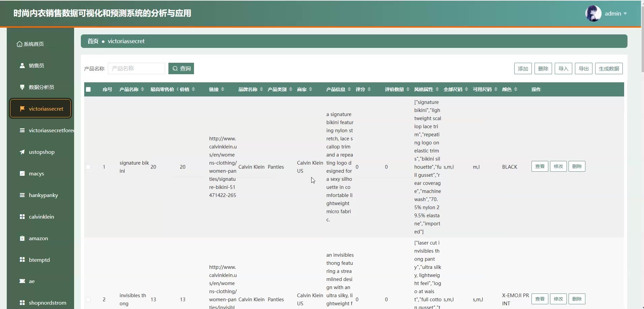Click the 操作 column header
The height and width of the screenshot is (309, 644).
coord(536,89)
